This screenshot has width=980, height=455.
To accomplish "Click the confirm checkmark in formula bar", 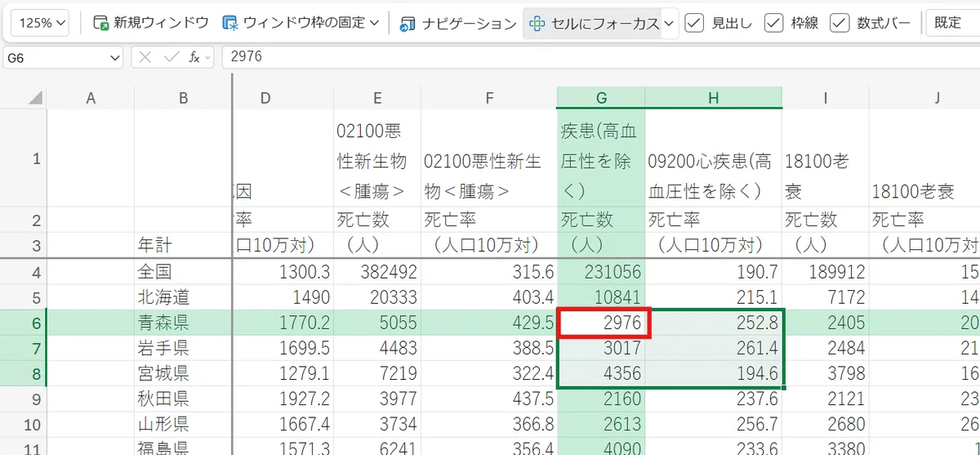I will coord(171,57).
